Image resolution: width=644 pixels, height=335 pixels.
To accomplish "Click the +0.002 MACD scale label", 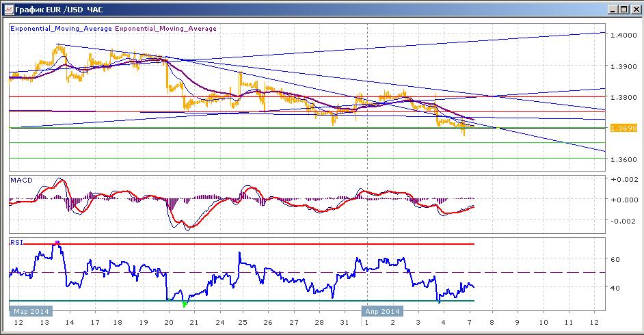I will tap(624, 179).
